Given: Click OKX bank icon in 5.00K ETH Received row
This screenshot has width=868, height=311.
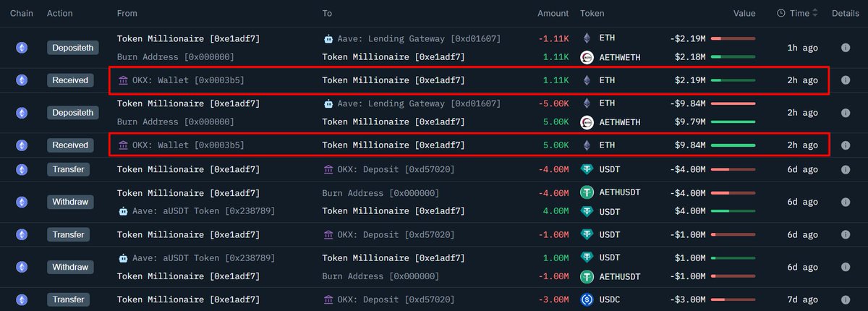Looking at the screenshot, I should (x=124, y=145).
